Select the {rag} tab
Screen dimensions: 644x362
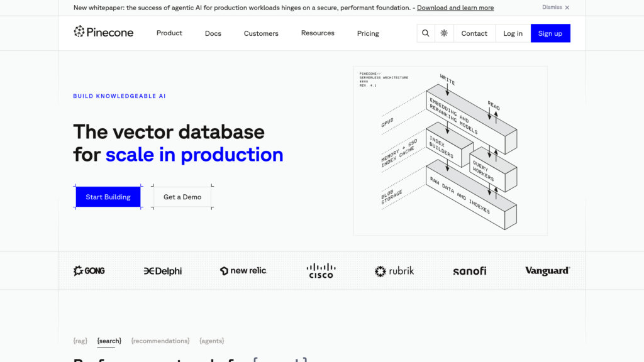[x=80, y=341]
